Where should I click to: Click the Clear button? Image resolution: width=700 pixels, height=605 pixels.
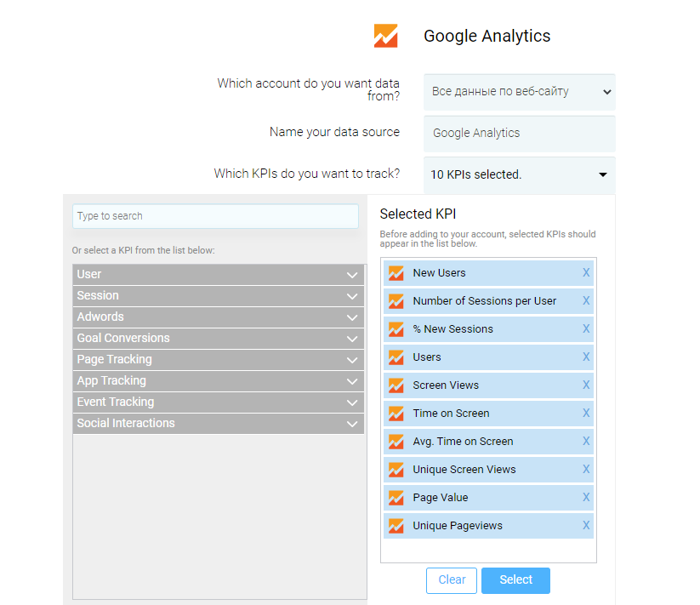pyautogui.click(x=452, y=580)
